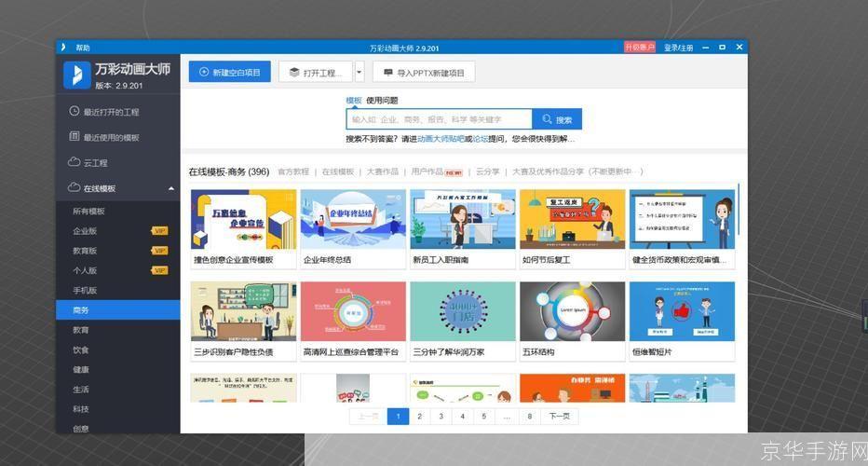
Task: Go to page 5 of templates
Action: 483,416
